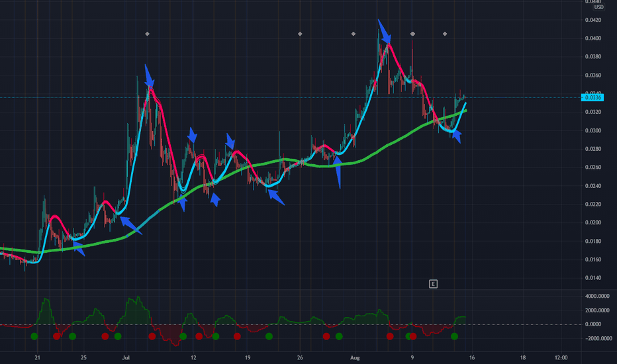This screenshot has height=364, width=617.
Task: Click the 0.0320 price axis label
Action: point(593,112)
